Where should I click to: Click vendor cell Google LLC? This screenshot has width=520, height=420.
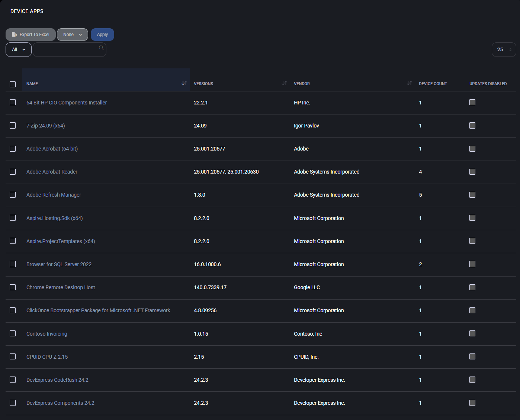(307, 287)
